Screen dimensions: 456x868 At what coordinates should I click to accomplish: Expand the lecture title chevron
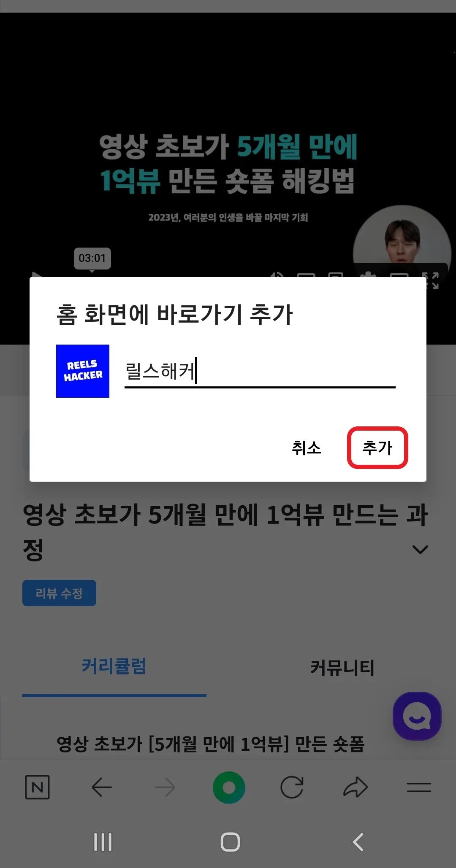point(420,550)
